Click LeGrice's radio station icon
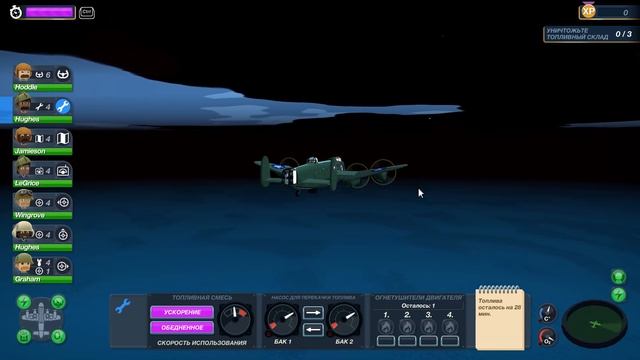Image resolution: width=640 pixels, height=360 pixels. click(x=63, y=171)
